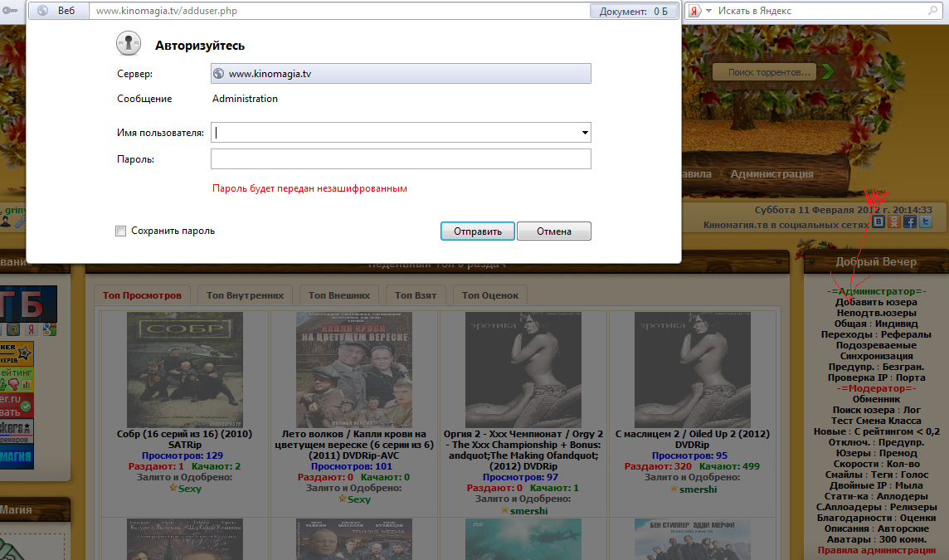Click the Качают: 499 text
This screenshot has height=560, width=949.
coord(729,467)
